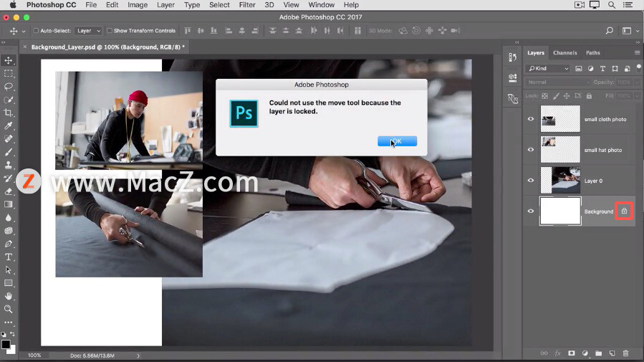The image size is (644, 362).
Task: Click the lock icon on Background layer
Action: [x=624, y=211]
